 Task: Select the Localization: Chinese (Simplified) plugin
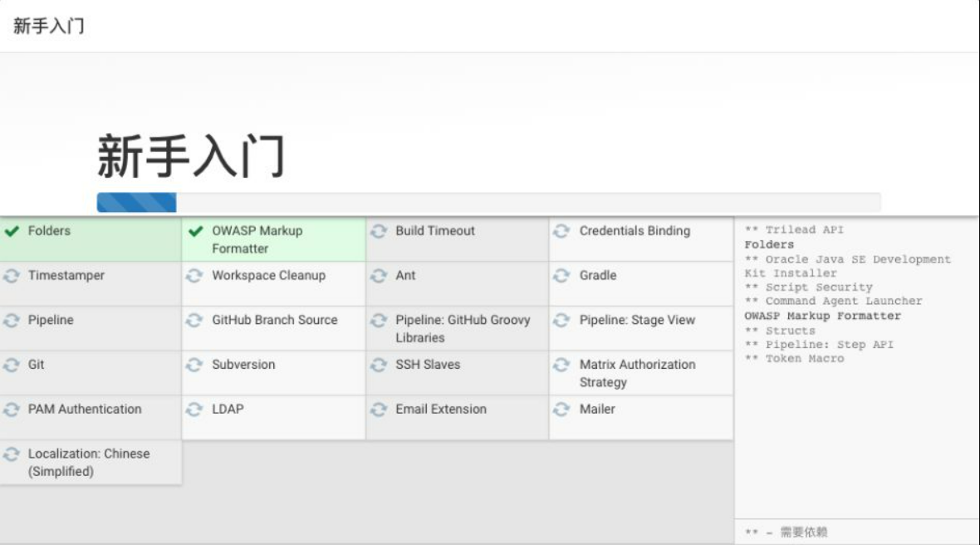pos(89,463)
